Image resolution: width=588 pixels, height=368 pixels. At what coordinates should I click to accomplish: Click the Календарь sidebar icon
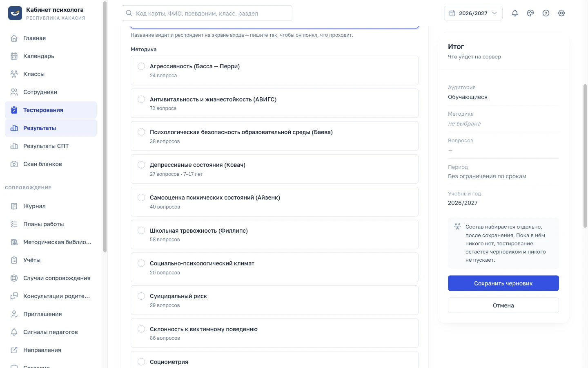14,56
